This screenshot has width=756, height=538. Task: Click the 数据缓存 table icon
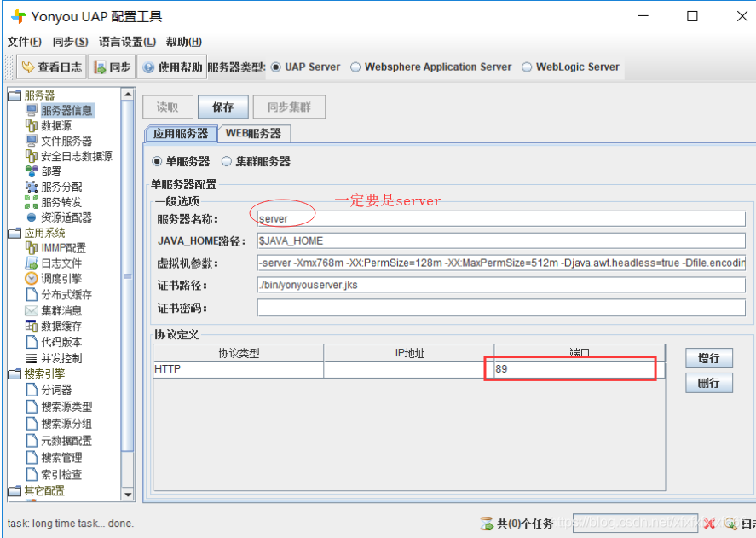(32, 326)
